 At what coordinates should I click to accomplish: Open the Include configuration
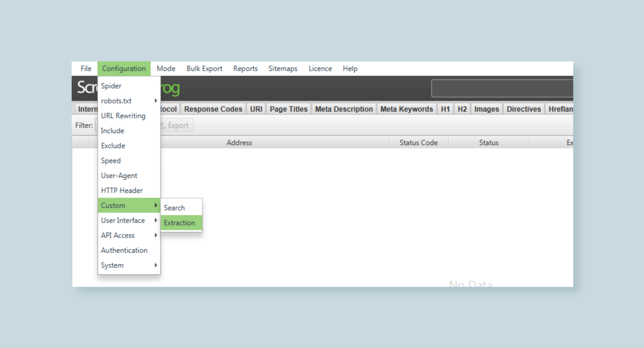click(129, 131)
